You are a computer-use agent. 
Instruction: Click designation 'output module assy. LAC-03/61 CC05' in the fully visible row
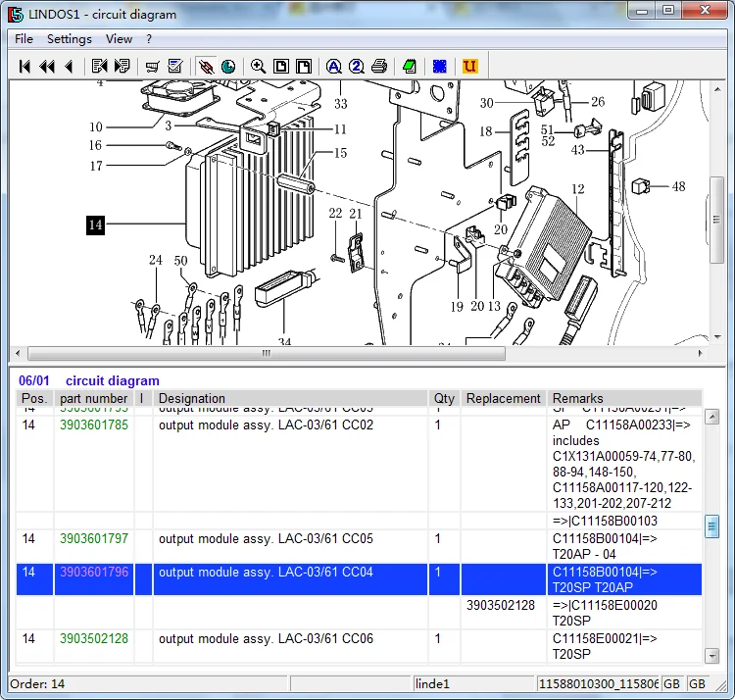tap(266, 538)
